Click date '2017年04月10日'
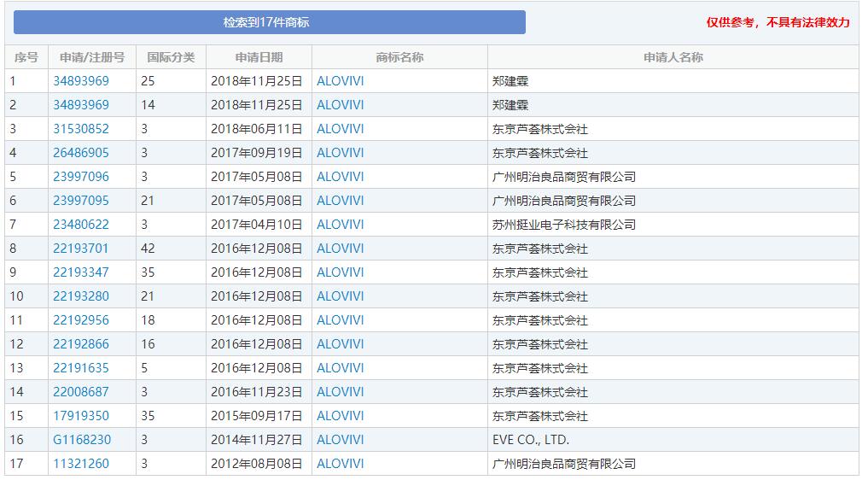Viewport: 868px width, 480px height. [x=256, y=224]
